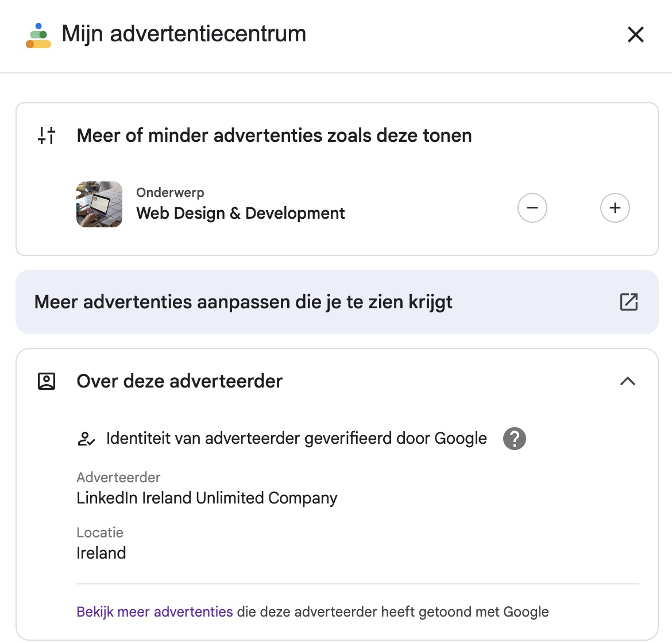Collapse the "Over deze adverteerder" section chevron
Image resolution: width=672 pixels, height=643 pixels.
(628, 381)
